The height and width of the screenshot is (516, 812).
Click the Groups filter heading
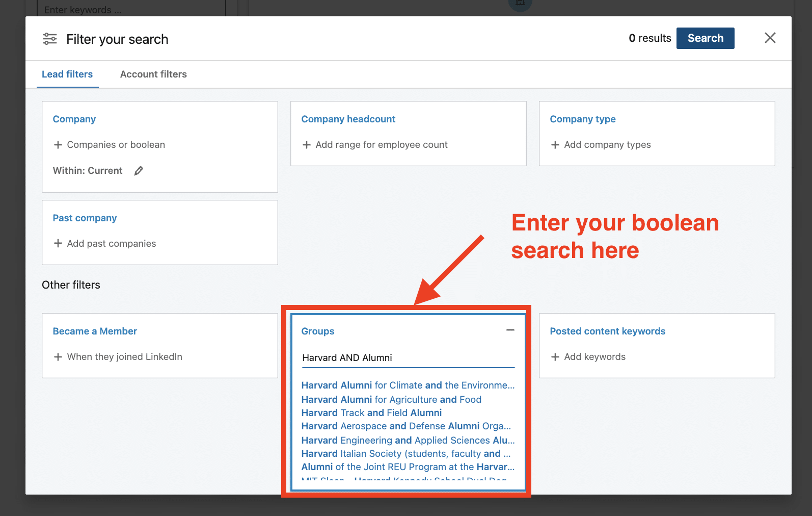[x=318, y=331]
